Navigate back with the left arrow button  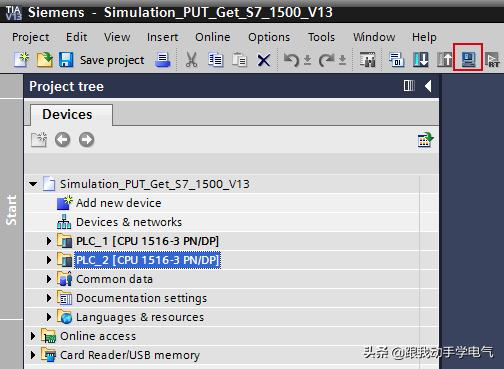click(63, 140)
